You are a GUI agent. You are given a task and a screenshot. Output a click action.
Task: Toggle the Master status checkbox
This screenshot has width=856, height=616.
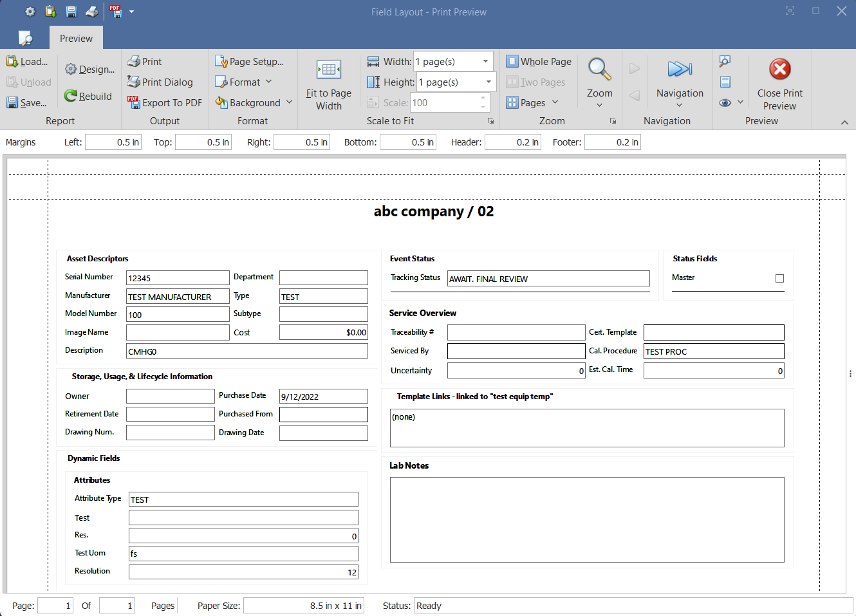[779, 279]
